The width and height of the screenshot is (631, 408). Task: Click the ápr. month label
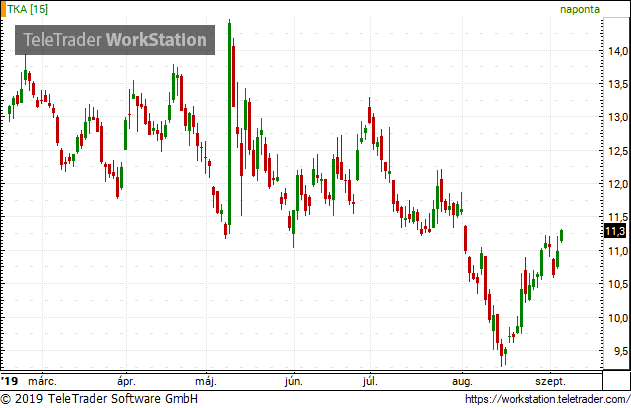click(x=126, y=381)
